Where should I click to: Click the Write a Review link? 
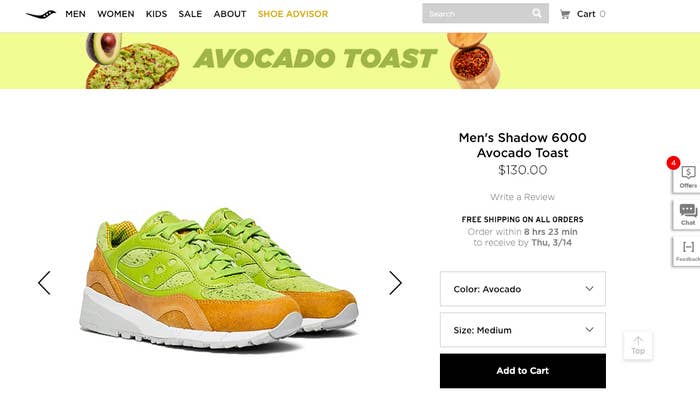(x=522, y=197)
